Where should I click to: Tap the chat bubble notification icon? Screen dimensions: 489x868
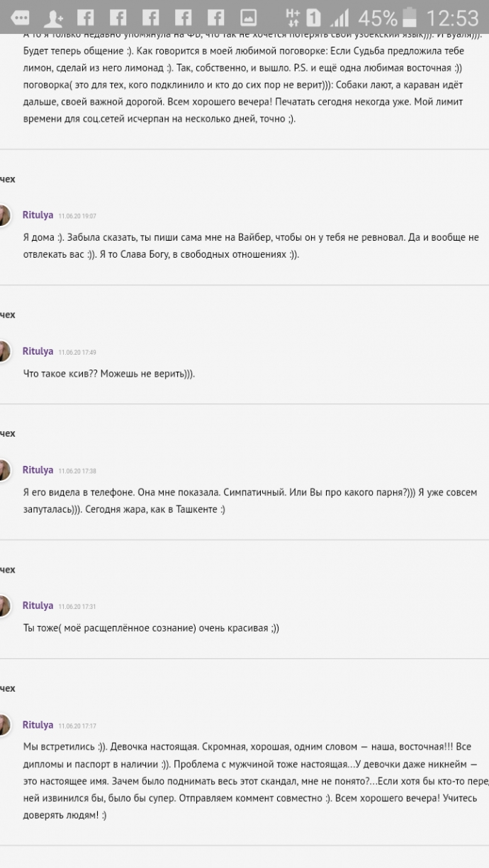coord(20,17)
